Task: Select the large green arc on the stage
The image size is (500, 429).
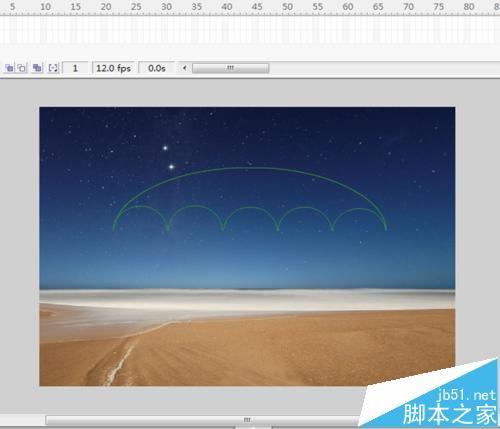Action: [250, 168]
